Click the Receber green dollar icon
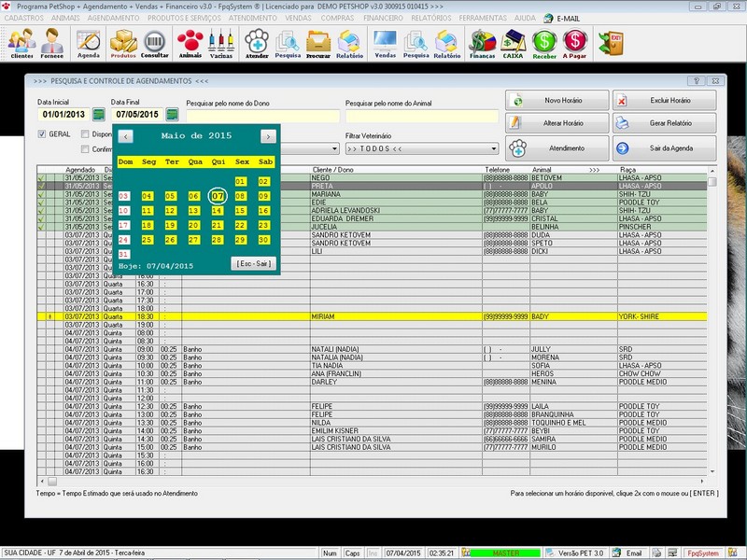The image size is (747, 560). click(544, 43)
